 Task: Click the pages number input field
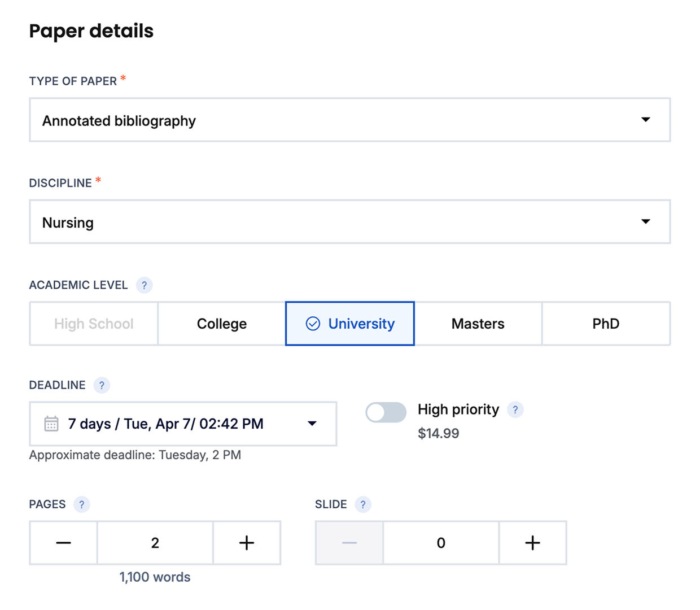(x=155, y=543)
